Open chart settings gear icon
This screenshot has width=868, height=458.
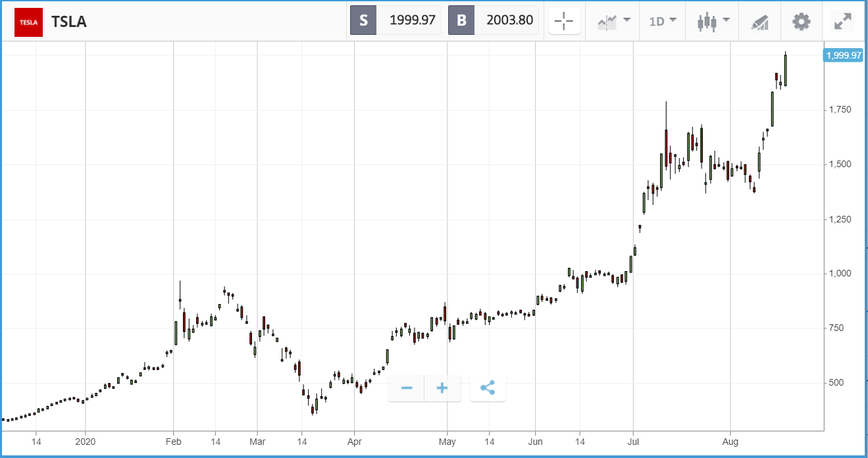point(801,22)
